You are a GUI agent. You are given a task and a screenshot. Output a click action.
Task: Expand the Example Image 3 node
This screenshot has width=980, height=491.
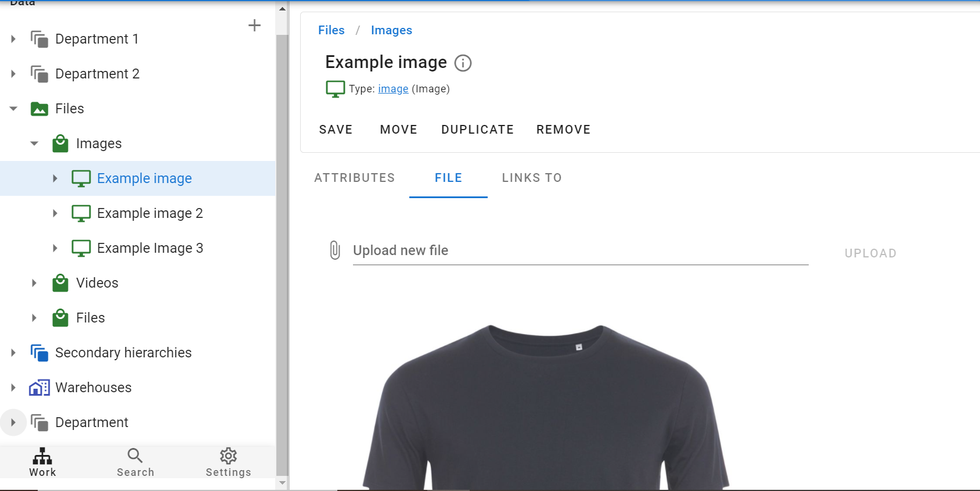pyautogui.click(x=55, y=248)
